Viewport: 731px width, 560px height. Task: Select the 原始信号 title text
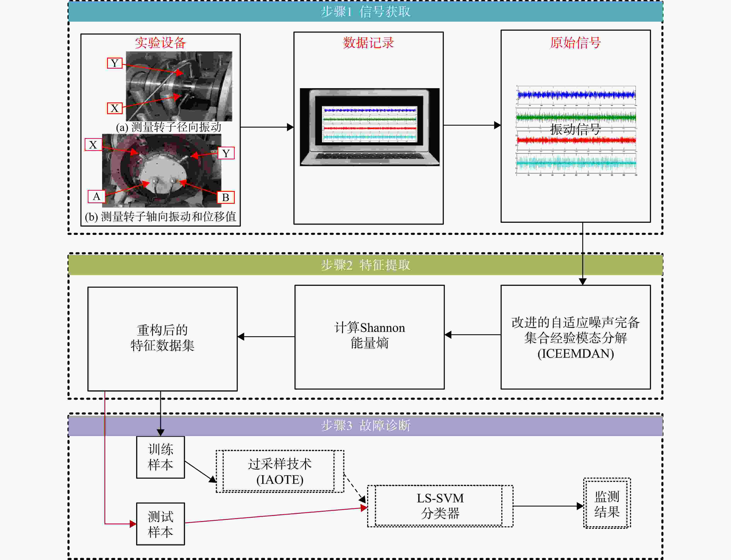575,43
